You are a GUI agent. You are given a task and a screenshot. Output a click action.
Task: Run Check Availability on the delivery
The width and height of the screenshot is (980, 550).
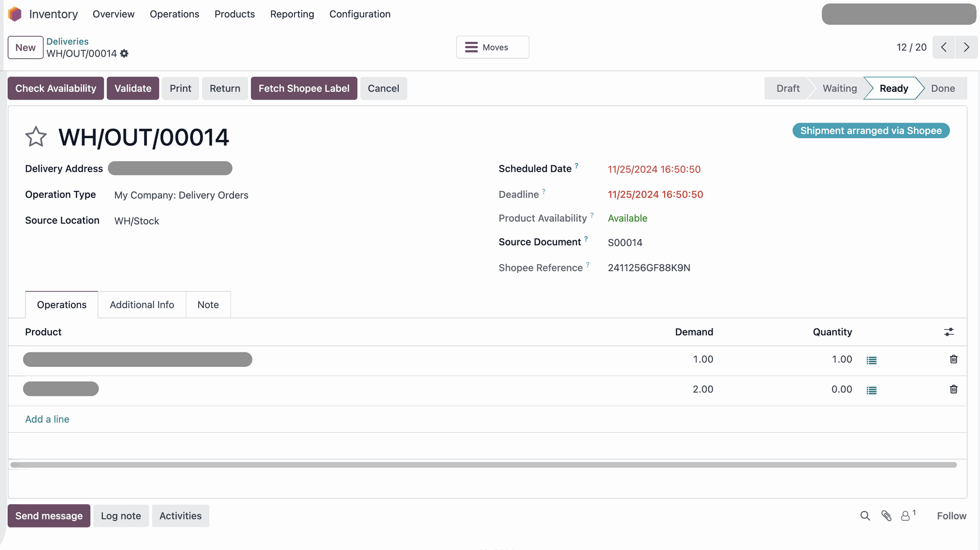(55, 88)
